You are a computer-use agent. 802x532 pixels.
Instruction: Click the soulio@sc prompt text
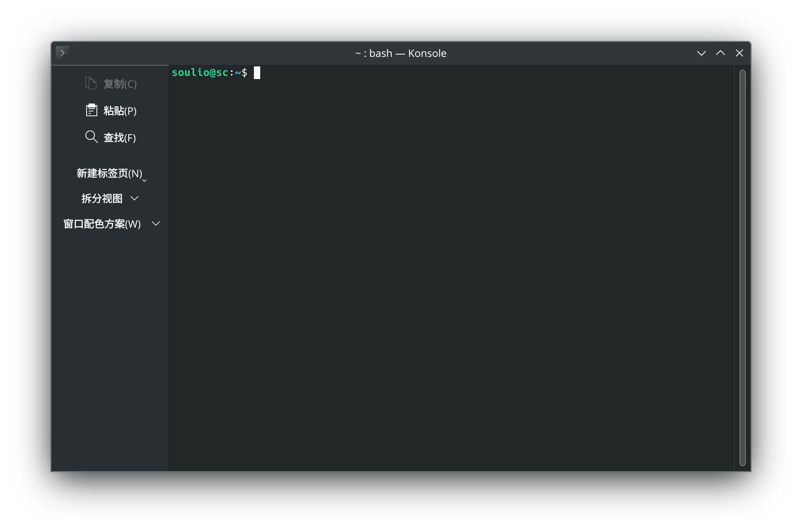[200, 72]
